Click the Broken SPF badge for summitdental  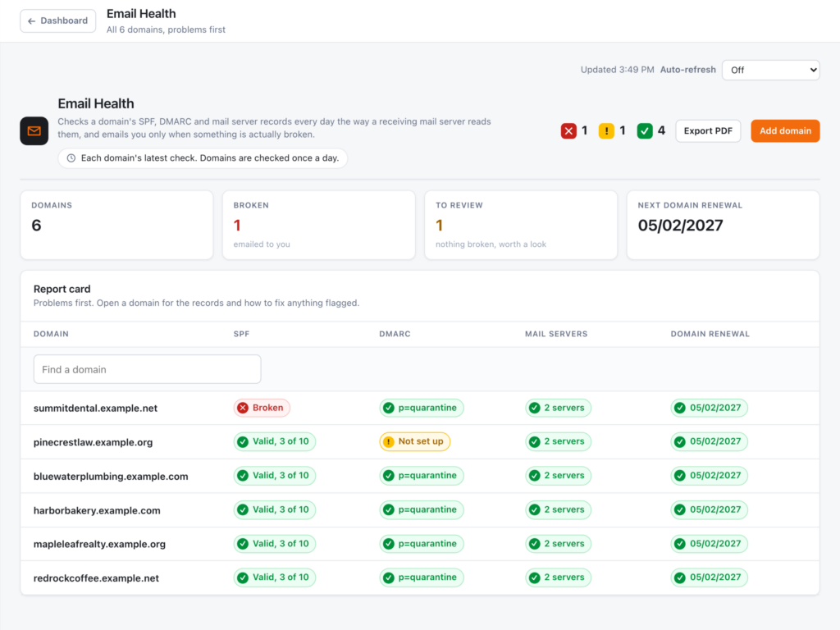[262, 408]
